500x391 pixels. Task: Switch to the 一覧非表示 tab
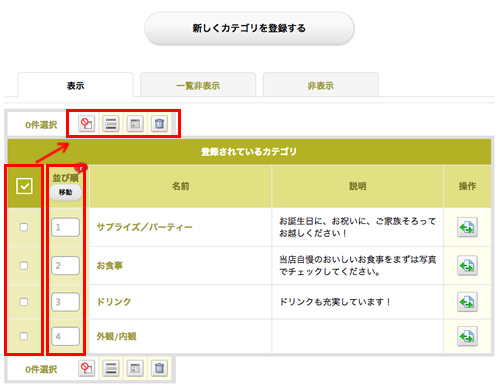point(198,85)
